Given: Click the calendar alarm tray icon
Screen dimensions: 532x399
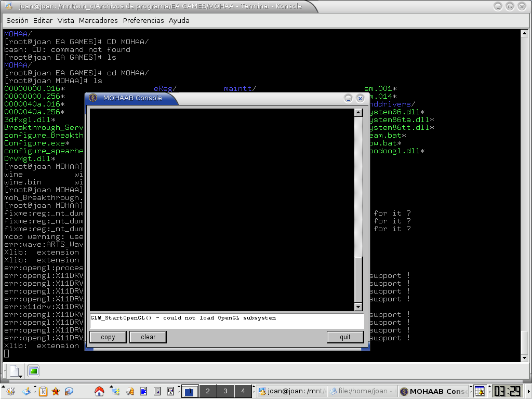Looking at the screenshot, I should pyautogui.click(x=480, y=391).
